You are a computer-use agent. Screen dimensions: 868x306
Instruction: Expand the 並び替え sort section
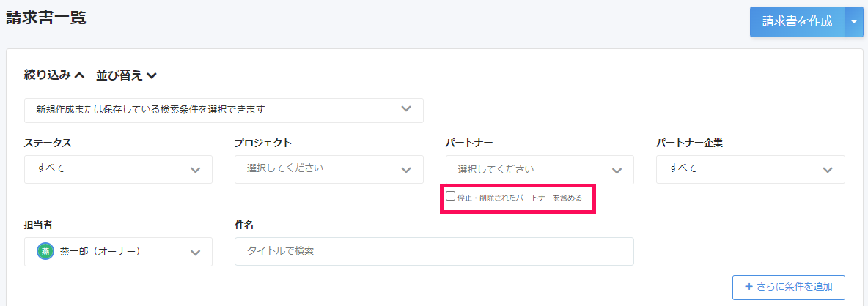tap(127, 75)
